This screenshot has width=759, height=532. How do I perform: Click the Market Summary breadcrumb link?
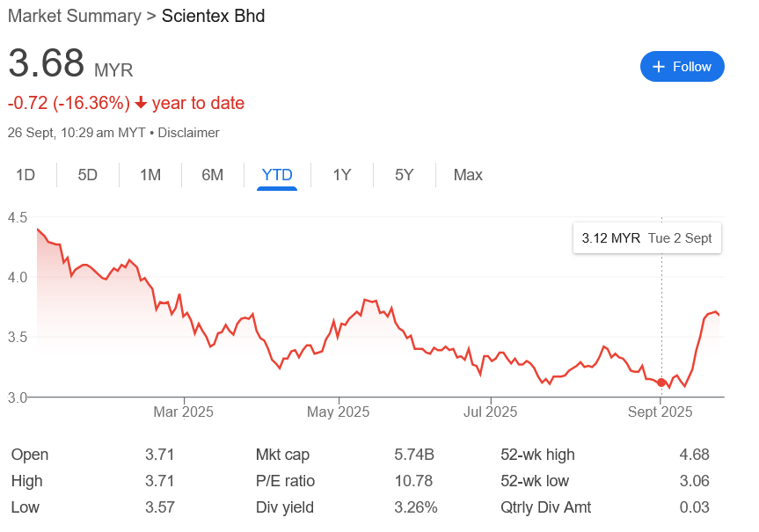pos(74,16)
